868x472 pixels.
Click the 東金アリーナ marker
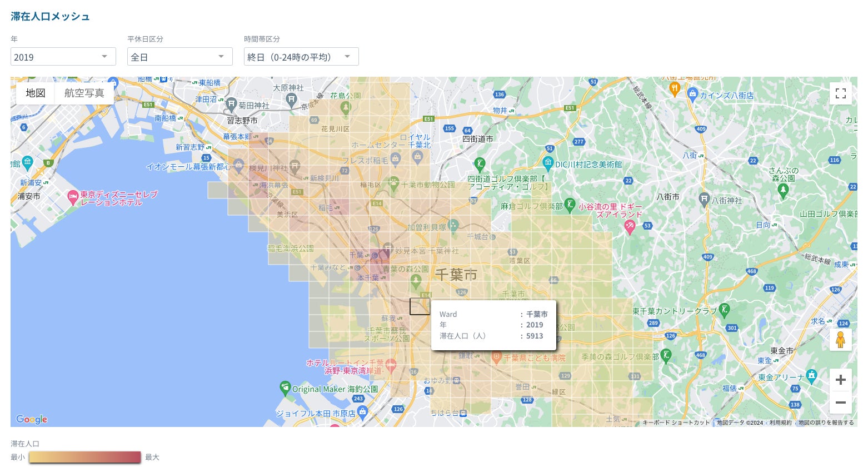point(812,376)
